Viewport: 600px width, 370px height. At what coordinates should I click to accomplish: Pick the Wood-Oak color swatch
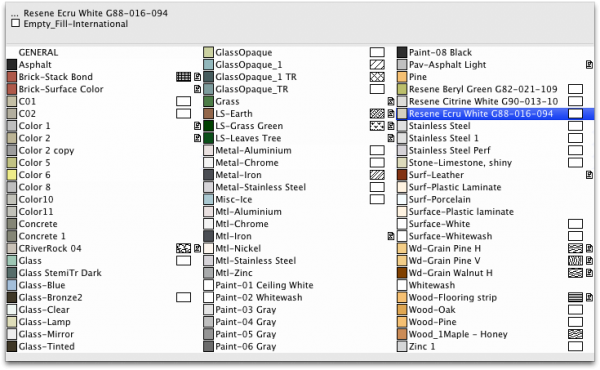pos(402,310)
